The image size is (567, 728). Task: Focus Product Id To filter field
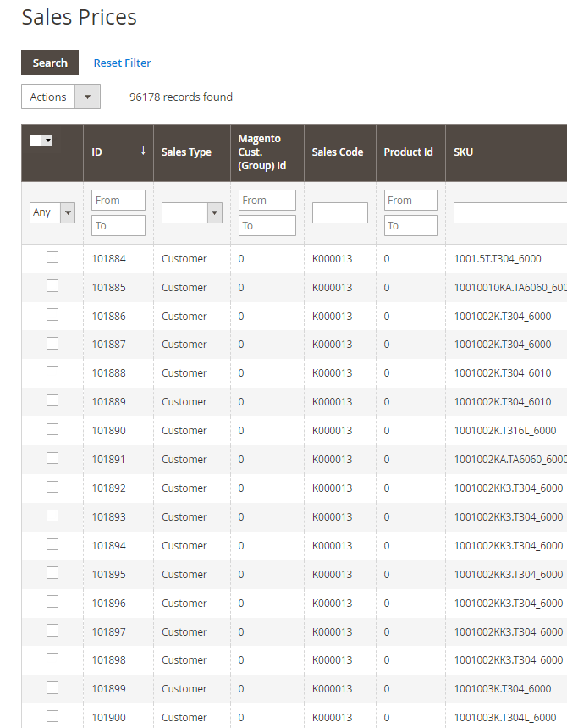point(410,226)
